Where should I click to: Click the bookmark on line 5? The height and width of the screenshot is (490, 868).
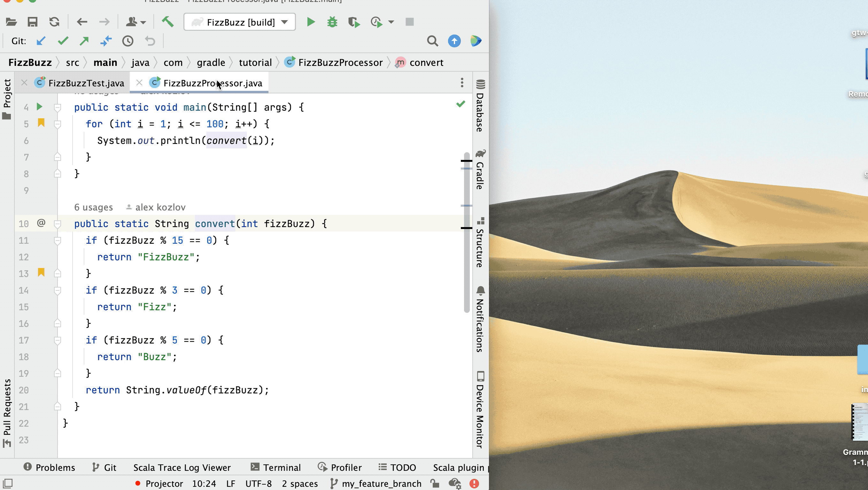tap(41, 123)
